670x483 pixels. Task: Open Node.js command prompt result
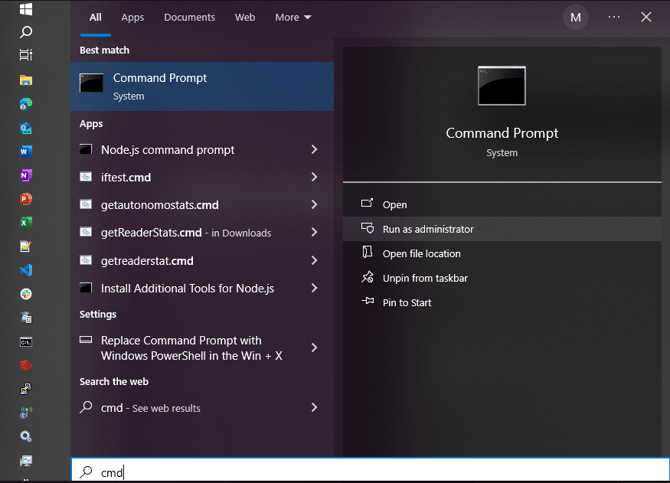tap(202, 150)
